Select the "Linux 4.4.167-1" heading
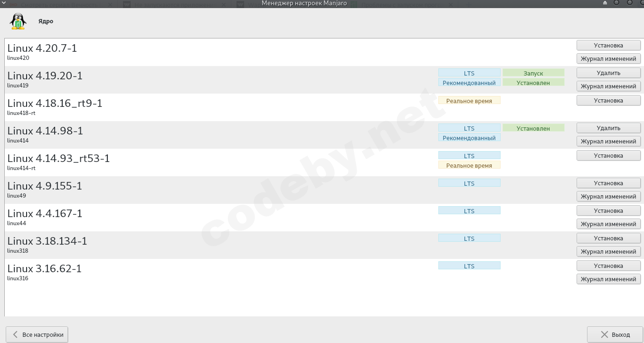644x343 pixels. pos(45,213)
